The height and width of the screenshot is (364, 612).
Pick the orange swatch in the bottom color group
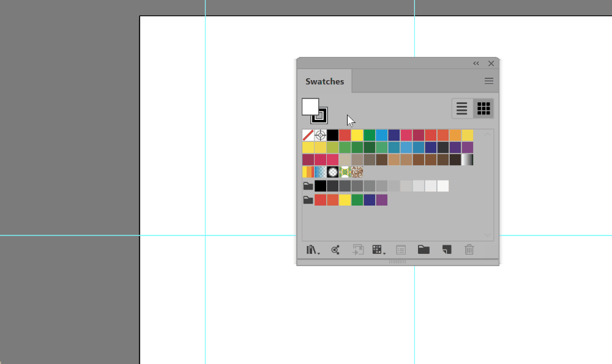332,200
